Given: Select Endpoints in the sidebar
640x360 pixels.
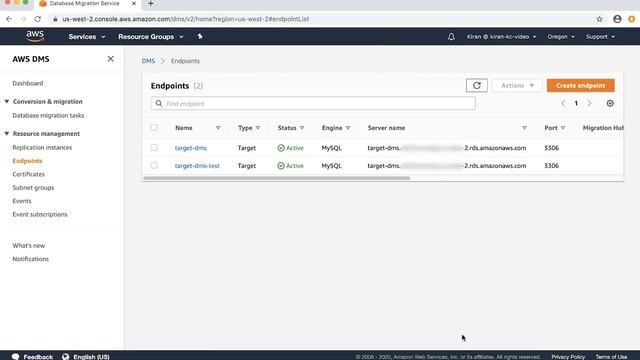Looking at the screenshot, I should click(27, 161).
